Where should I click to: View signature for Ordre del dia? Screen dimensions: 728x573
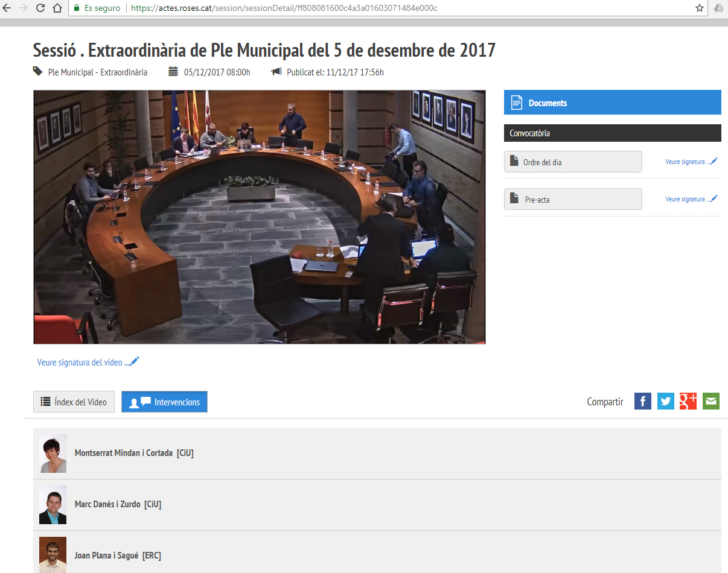[x=691, y=162]
